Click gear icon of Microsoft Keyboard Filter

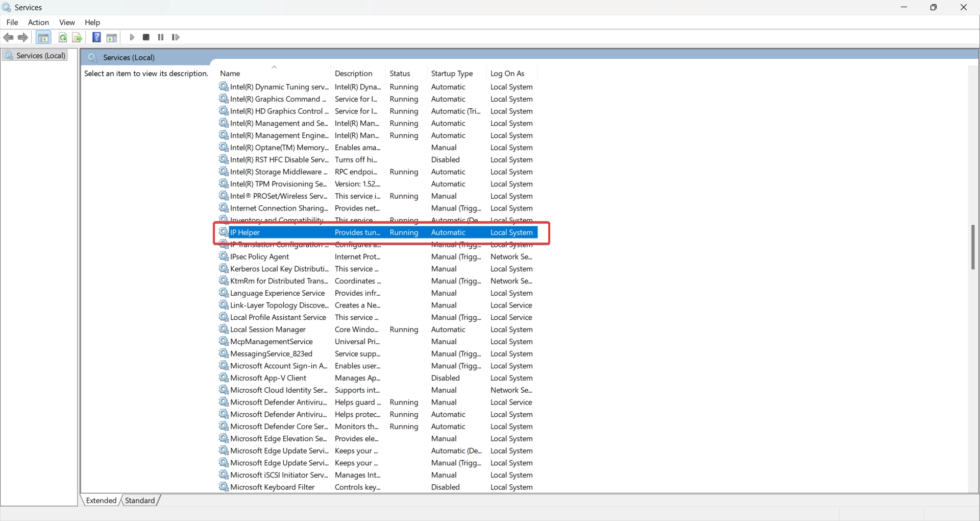pos(224,487)
